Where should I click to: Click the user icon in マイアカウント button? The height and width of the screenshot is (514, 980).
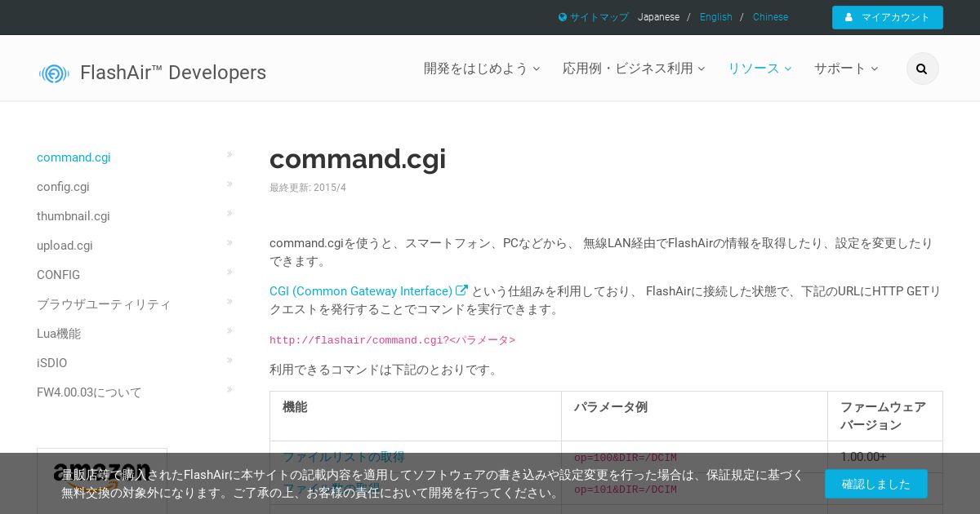tap(849, 17)
